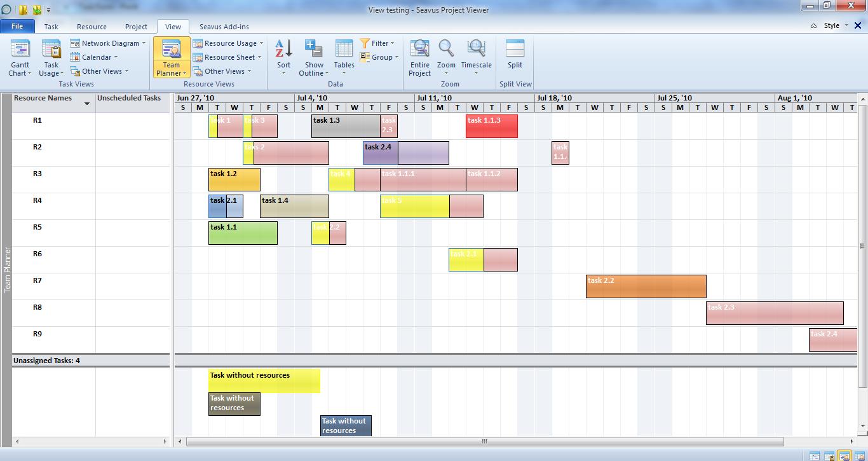Click the Show Outline icon
This screenshot has height=461, width=868.
(314, 50)
